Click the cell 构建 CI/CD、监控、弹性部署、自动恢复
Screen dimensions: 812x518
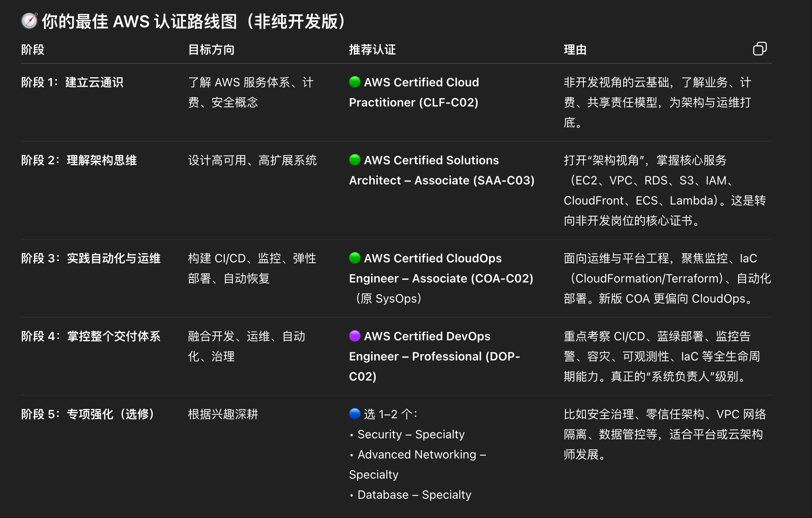coord(252,268)
